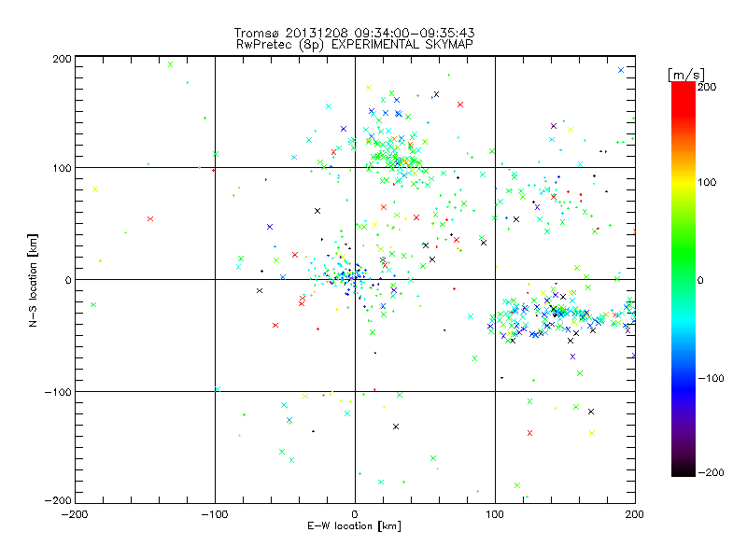Click the E-W axis tick label "-200"
This screenshot has height=560, width=747.
[x=75, y=514]
